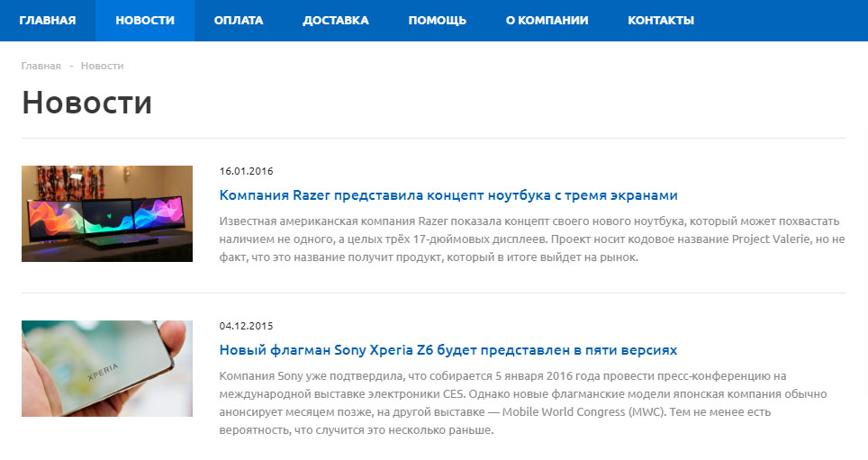Click the 16.01.2016 news date
This screenshot has height=460, width=868.
coord(246,171)
